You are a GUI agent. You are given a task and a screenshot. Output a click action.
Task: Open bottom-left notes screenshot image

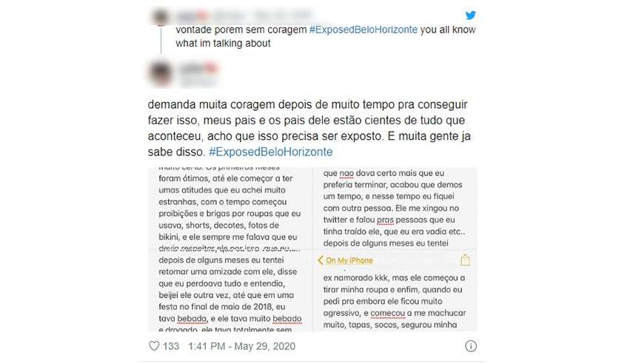pyautogui.click(x=230, y=291)
